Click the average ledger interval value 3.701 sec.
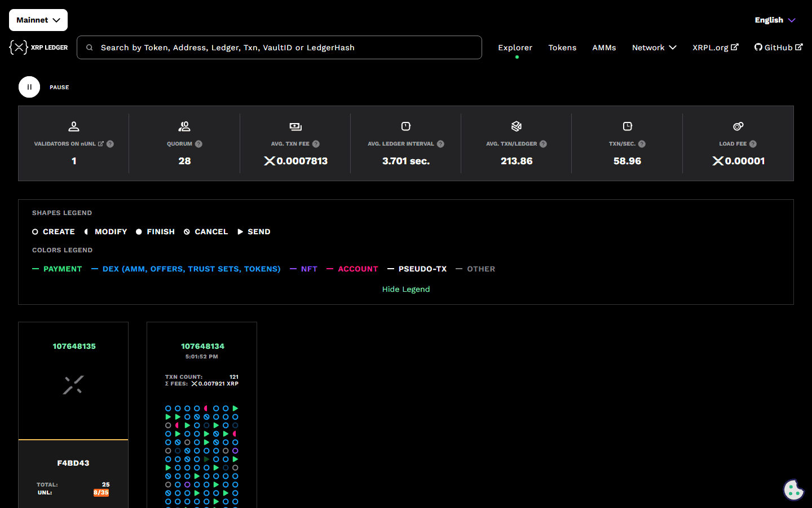The image size is (812, 508). 406,161
